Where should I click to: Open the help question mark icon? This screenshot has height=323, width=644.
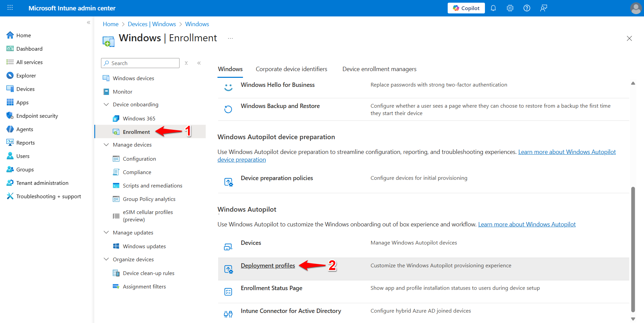pyautogui.click(x=527, y=8)
